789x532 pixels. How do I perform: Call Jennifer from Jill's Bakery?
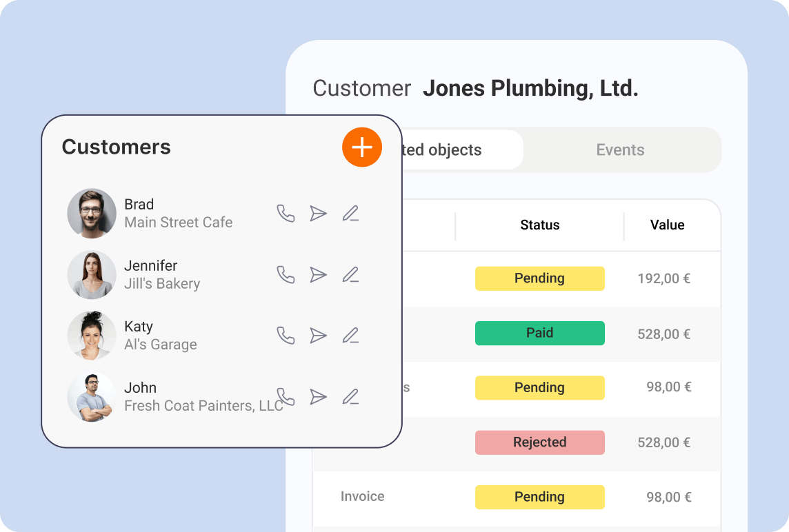click(286, 275)
